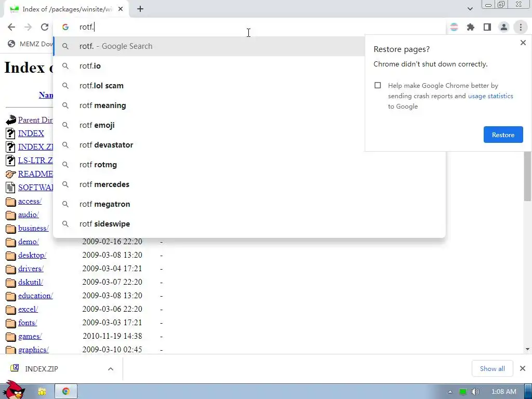Open the graphics/ folder link
The image size is (532, 399).
(x=33, y=350)
